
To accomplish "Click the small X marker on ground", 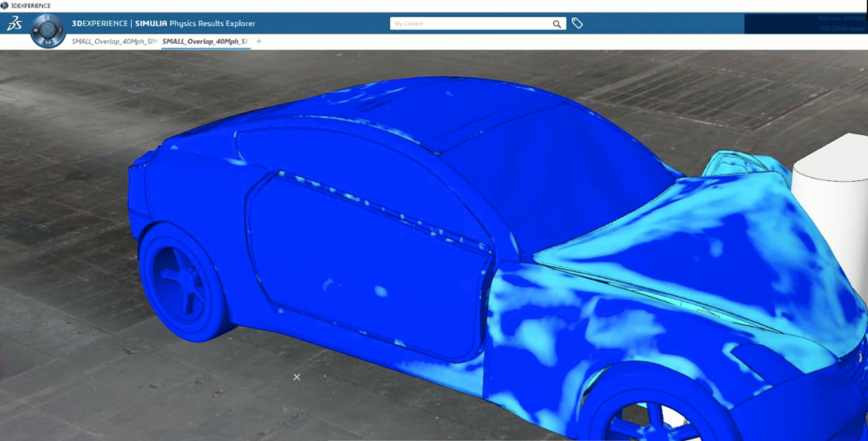I will pos(296,377).
